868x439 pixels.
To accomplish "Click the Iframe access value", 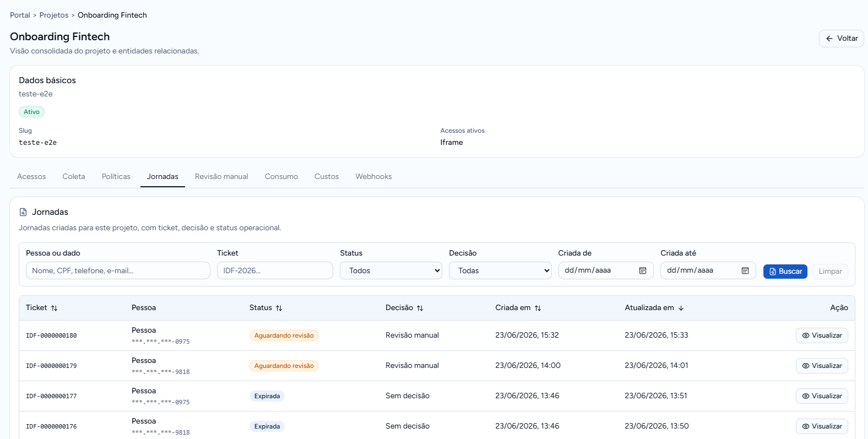I will 452,143.
